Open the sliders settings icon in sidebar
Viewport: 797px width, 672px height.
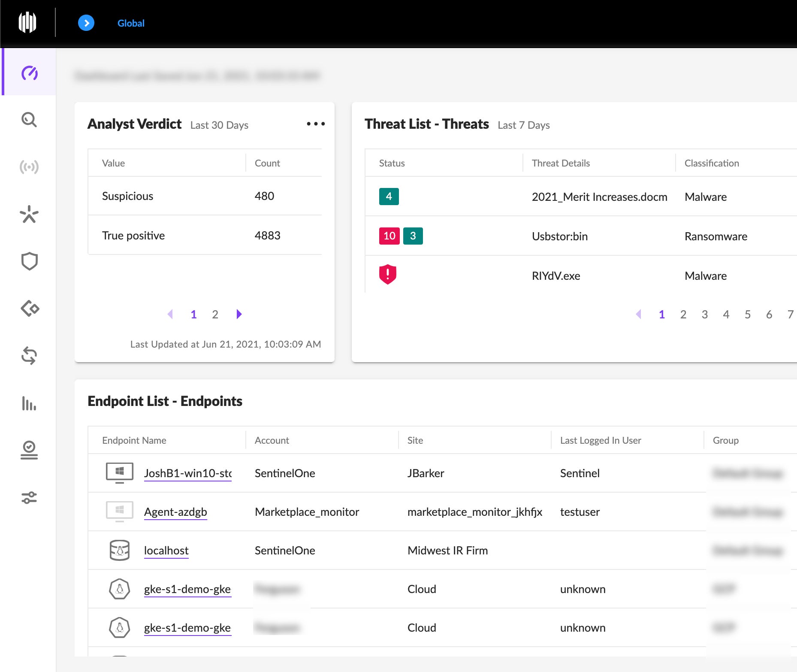pyautogui.click(x=29, y=498)
